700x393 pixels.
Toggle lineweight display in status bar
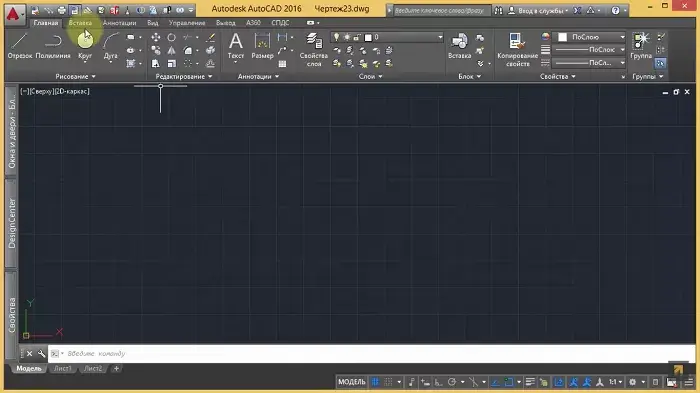point(530,382)
